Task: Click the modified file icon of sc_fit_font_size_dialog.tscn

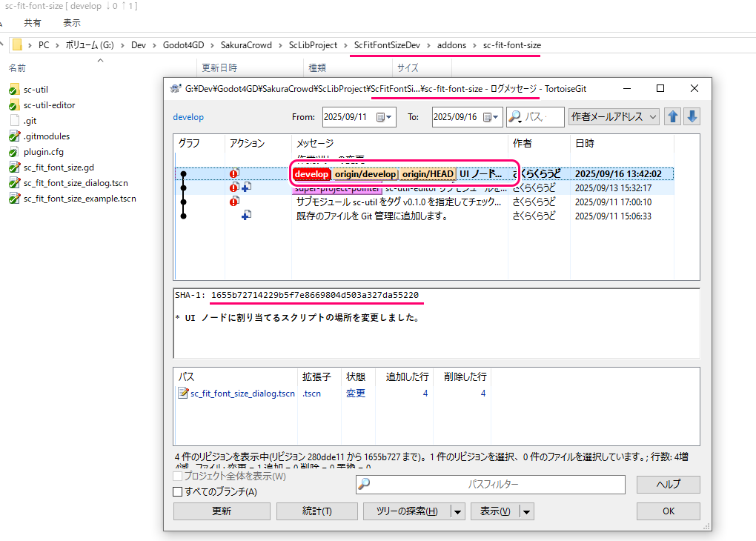Action: [x=183, y=394]
